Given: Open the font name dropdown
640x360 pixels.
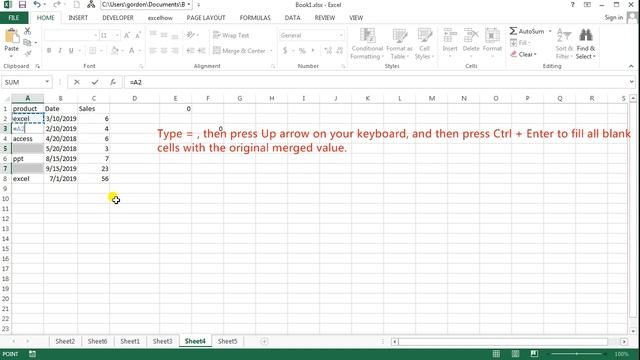Looking at the screenshot, I should pos(96,36).
